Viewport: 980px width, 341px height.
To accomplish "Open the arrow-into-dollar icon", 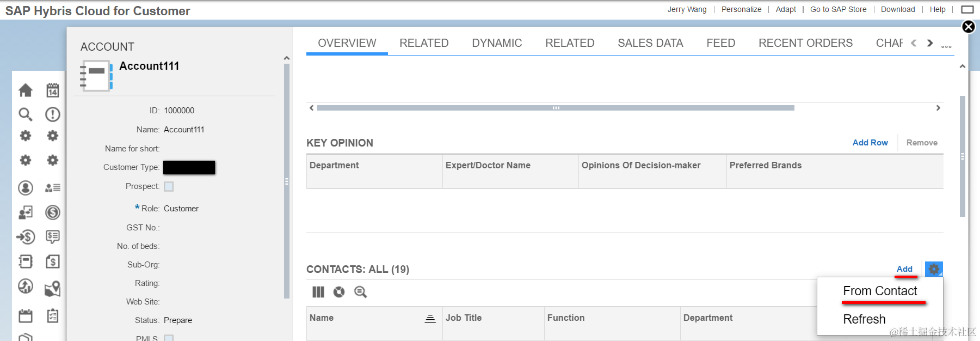I will (x=26, y=237).
